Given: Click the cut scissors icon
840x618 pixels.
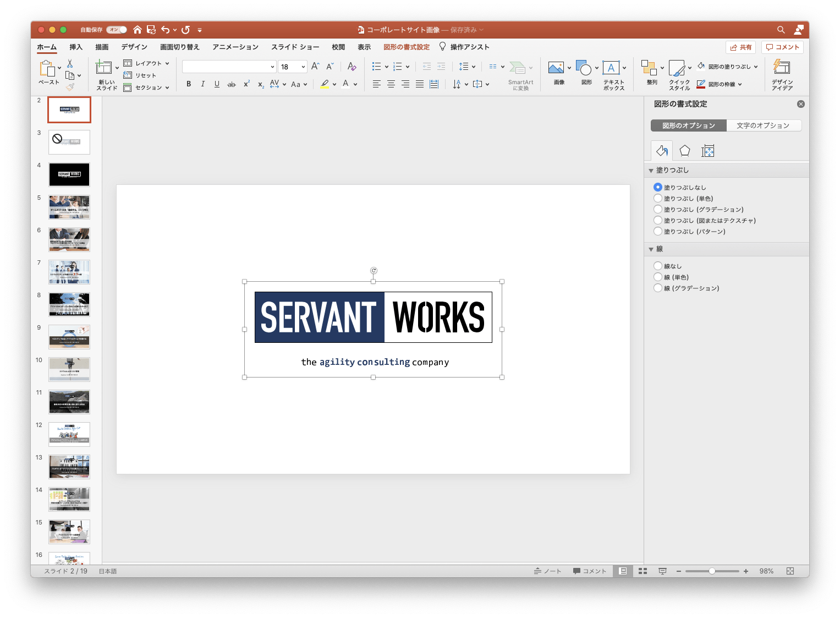Looking at the screenshot, I should pos(70,64).
